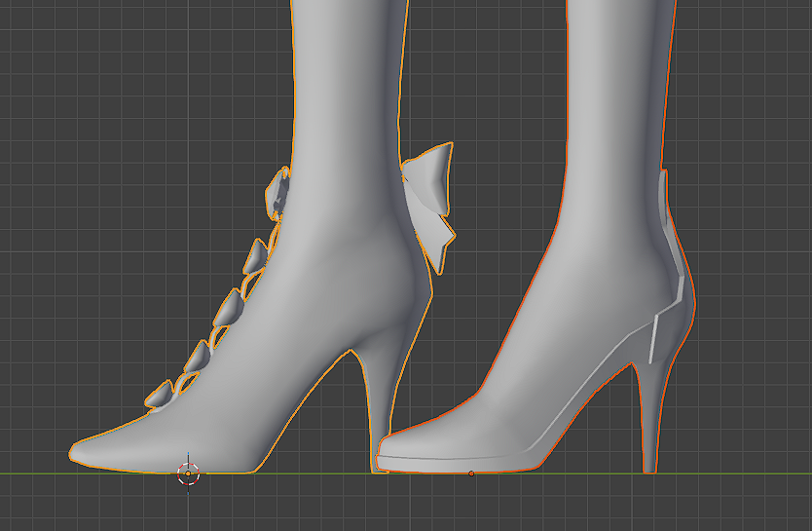The height and width of the screenshot is (531, 812).
Task: Click the lowest gem ornament near left boot toe
Action: tap(159, 395)
